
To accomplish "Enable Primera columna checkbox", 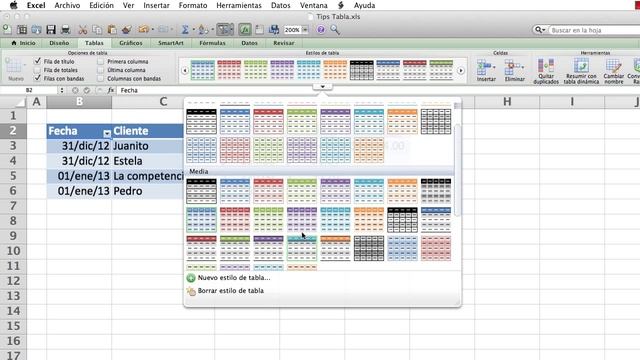I will [x=100, y=61].
